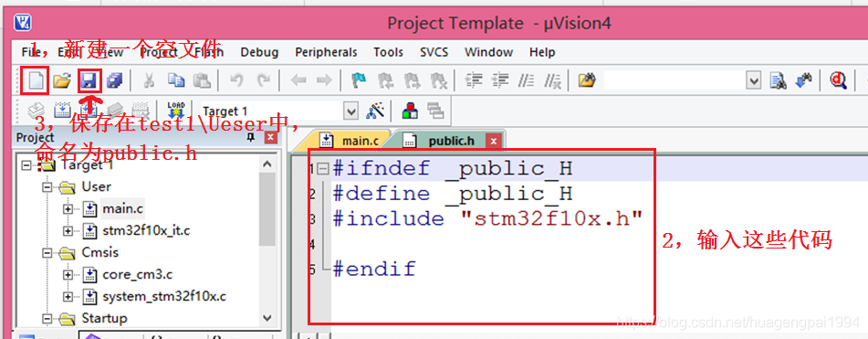
Task: Create a new file with the New icon
Action: 36,81
